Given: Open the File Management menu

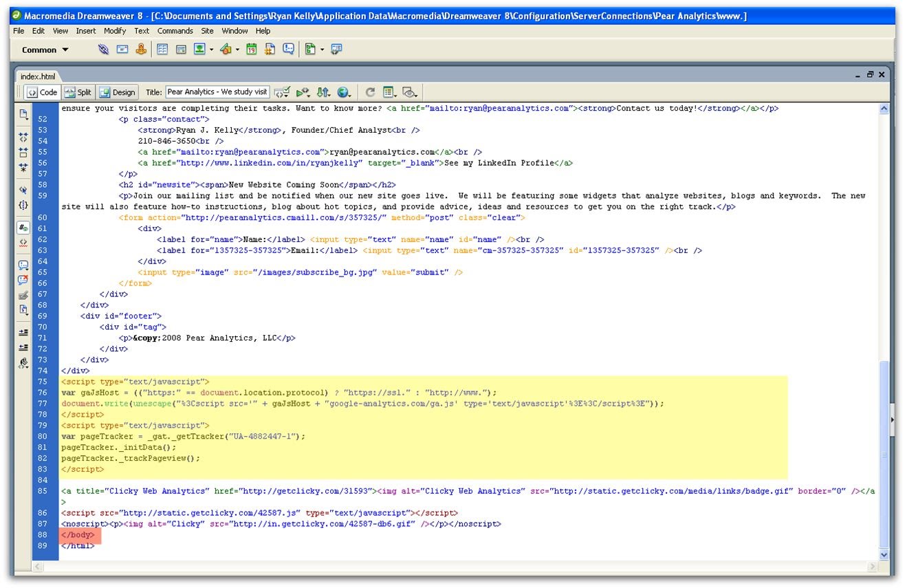Looking at the screenshot, I should click(324, 92).
